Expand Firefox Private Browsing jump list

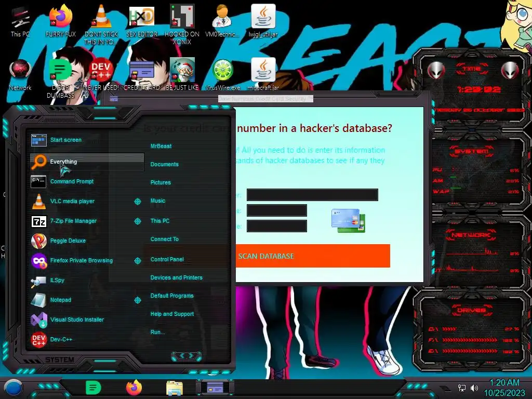tap(137, 261)
